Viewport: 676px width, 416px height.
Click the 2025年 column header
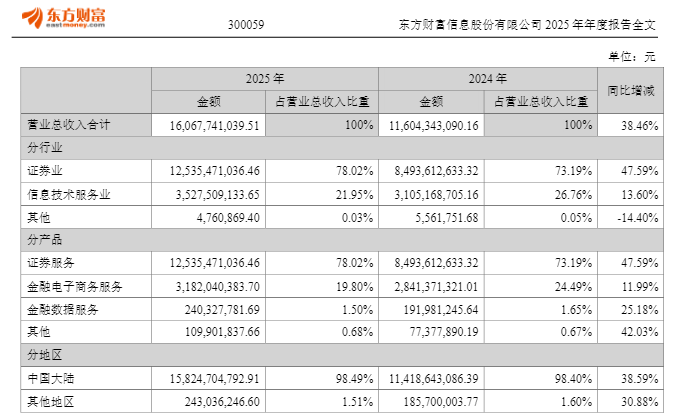click(265, 79)
